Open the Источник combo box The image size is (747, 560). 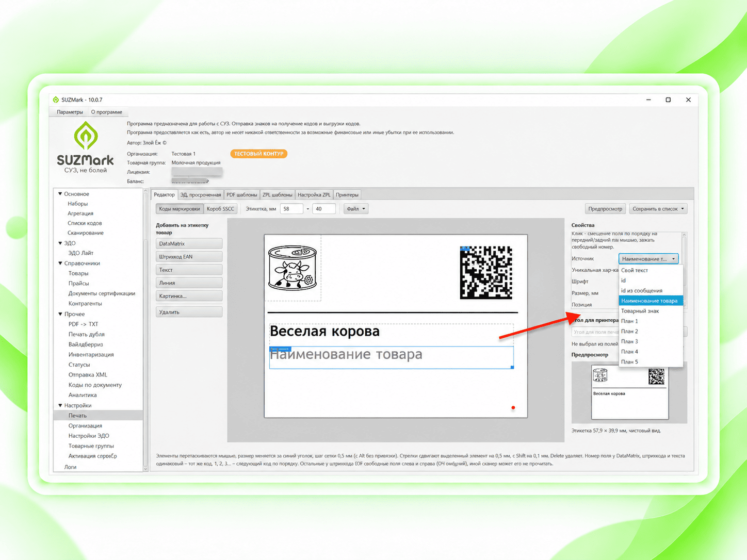[648, 259]
